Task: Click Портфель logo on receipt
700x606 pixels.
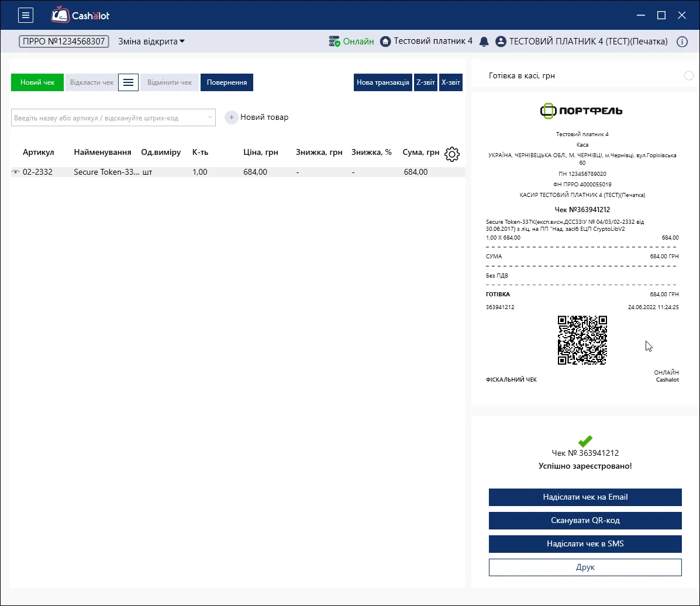Action: point(581,110)
